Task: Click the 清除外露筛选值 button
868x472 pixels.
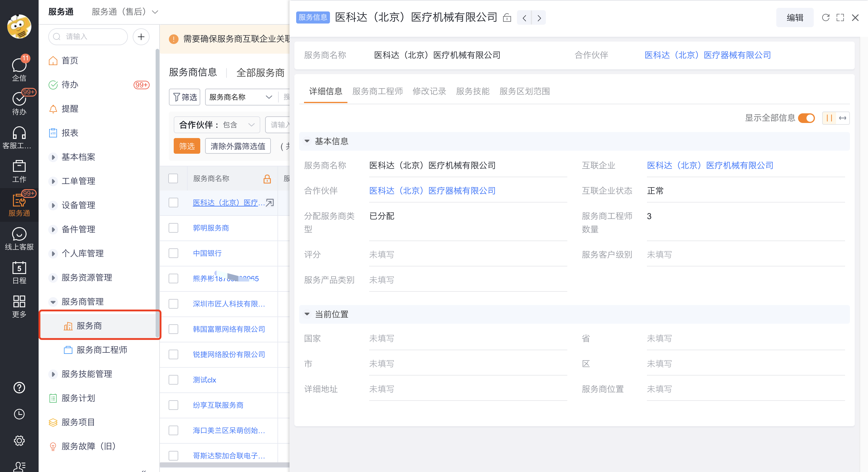Action: (238, 146)
